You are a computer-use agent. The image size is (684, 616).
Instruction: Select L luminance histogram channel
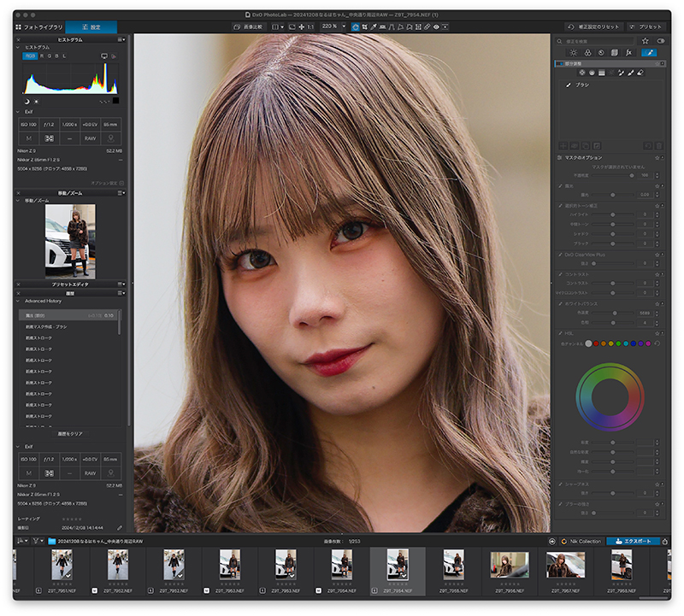tap(64, 56)
